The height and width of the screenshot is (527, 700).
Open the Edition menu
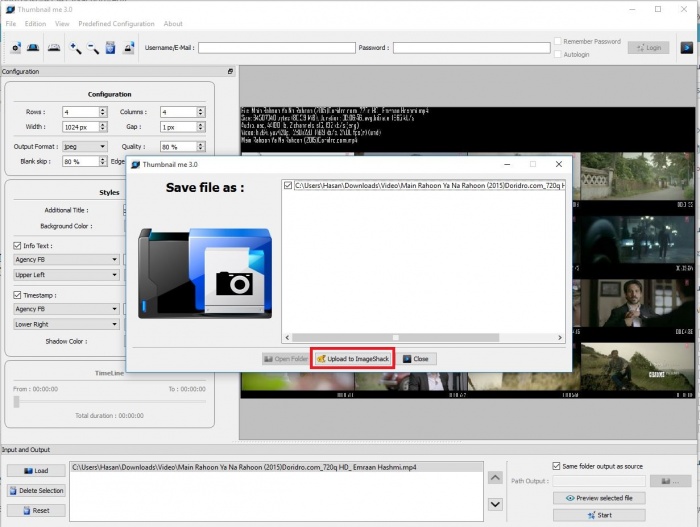click(x=36, y=24)
